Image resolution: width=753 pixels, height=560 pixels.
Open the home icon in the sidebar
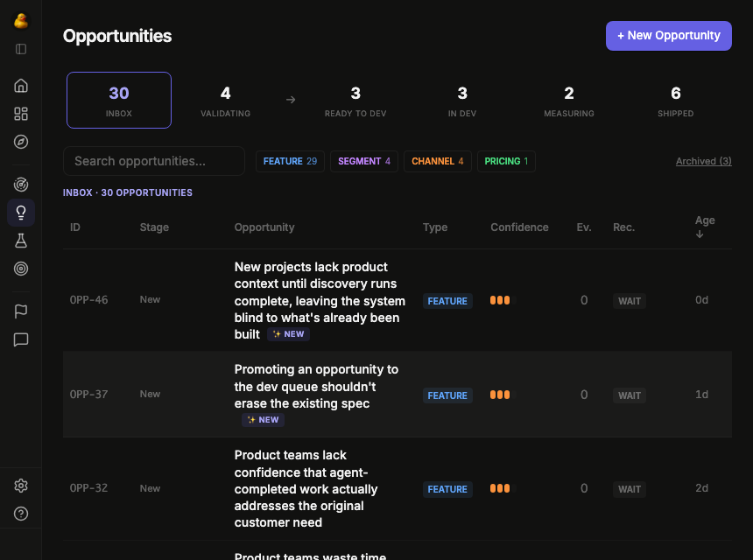point(21,85)
